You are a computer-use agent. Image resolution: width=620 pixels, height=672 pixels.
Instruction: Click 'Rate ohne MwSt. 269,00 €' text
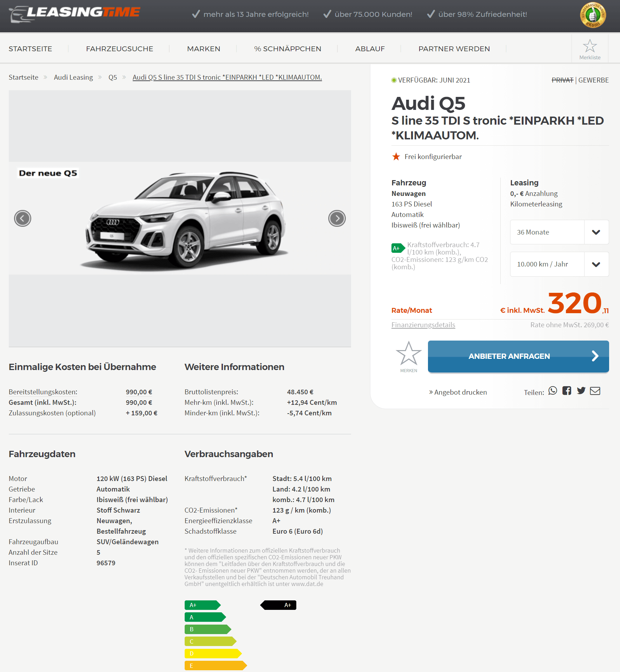pyautogui.click(x=569, y=325)
